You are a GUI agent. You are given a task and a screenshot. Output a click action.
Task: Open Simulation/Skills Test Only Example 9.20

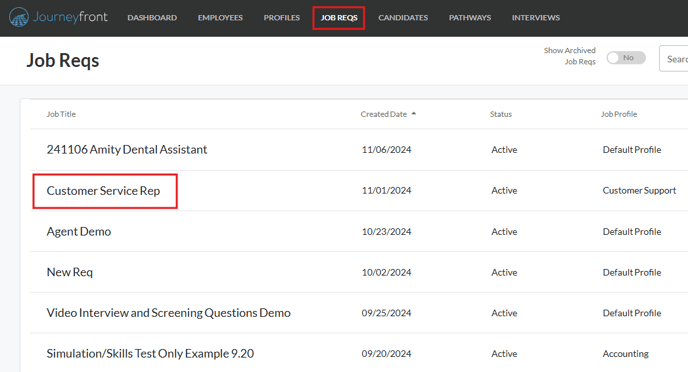tap(150, 354)
